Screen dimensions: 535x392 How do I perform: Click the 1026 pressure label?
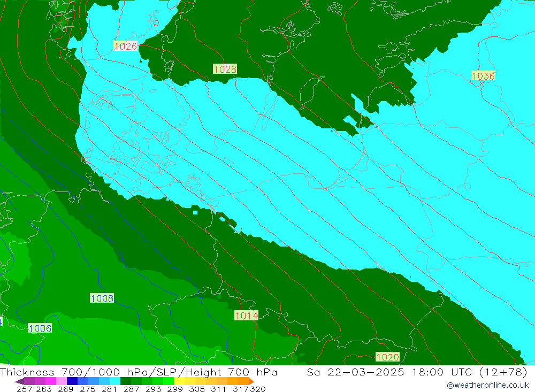(x=125, y=46)
